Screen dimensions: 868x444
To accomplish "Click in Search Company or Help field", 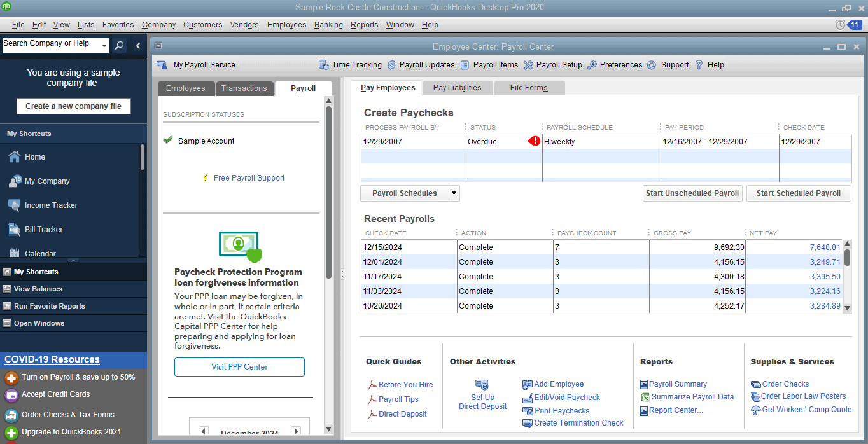I will [x=51, y=45].
